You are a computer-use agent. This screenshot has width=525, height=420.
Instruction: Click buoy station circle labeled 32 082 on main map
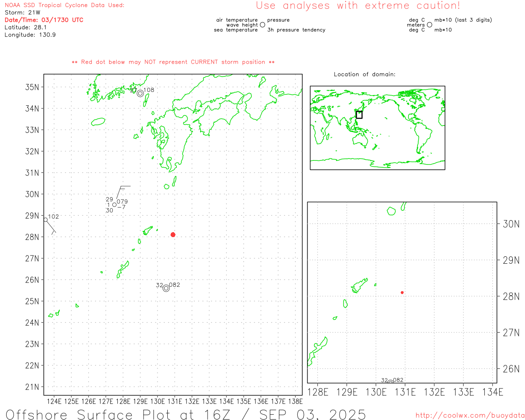pyautogui.click(x=166, y=288)
